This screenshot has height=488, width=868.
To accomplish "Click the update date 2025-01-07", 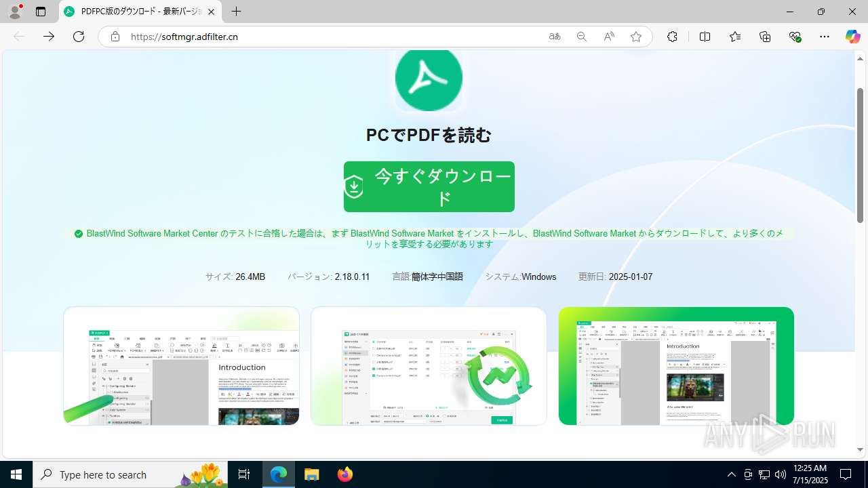I will click(x=631, y=277).
